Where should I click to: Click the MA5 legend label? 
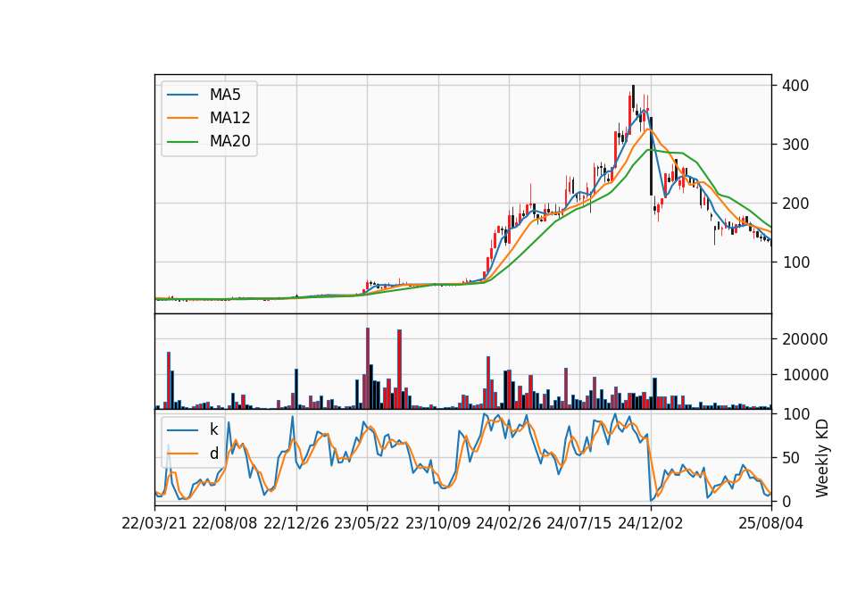point(225,95)
